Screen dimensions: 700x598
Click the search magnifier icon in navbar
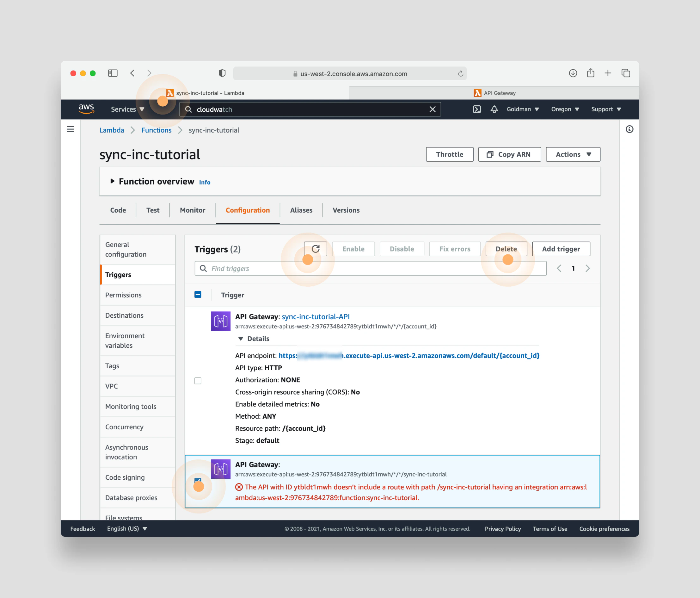[188, 109]
